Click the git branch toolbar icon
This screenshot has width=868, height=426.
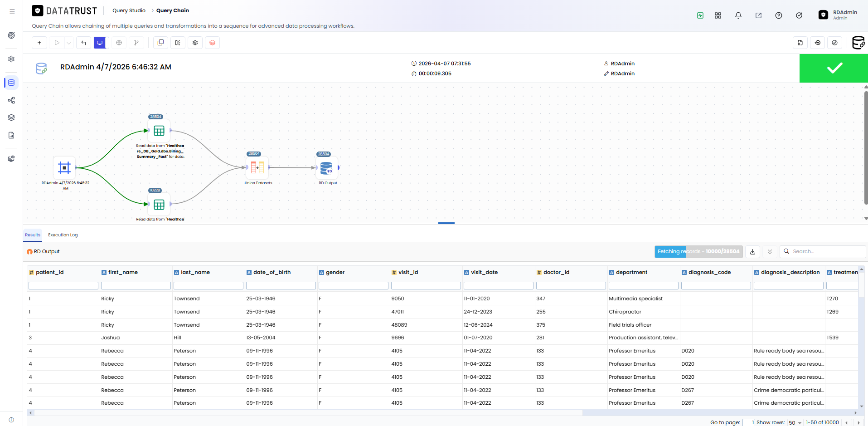click(x=136, y=43)
